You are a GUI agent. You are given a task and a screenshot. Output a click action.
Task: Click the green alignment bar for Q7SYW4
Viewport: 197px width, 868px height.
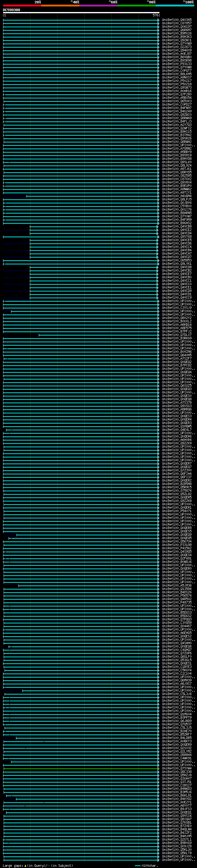pos(81,768)
